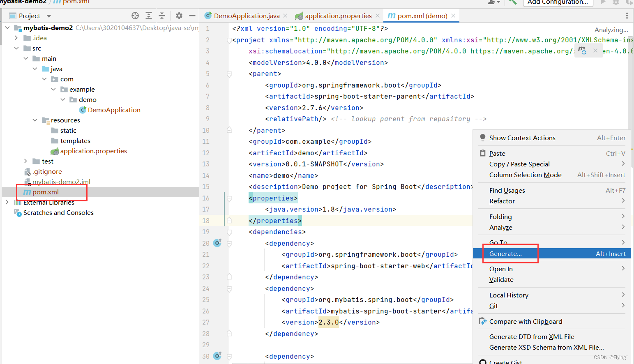Click the lightbulb Show Context Actions icon

pos(483,138)
